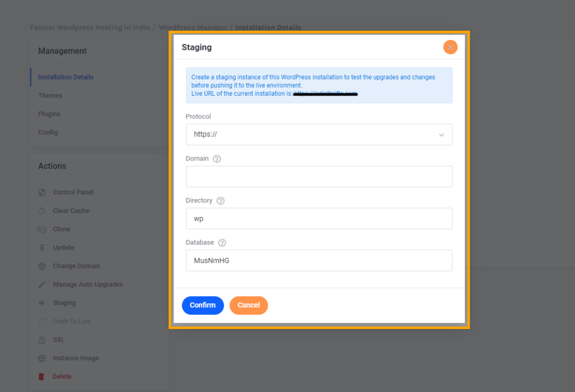
Task: Open the Clone action icon
Action: tap(42, 229)
